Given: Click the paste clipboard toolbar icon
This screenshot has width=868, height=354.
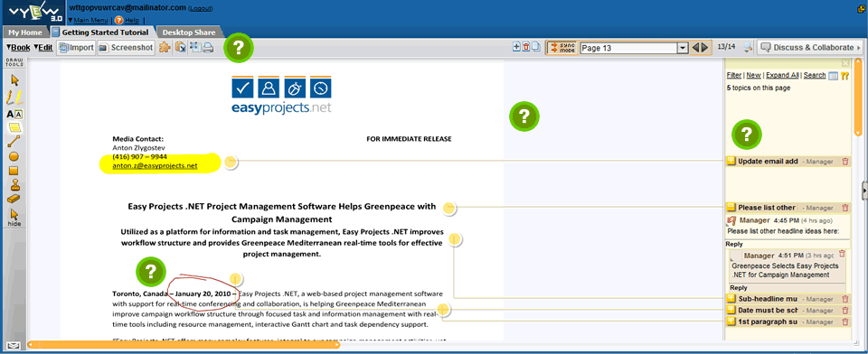Looking at the screenshot, I should 181,48.
